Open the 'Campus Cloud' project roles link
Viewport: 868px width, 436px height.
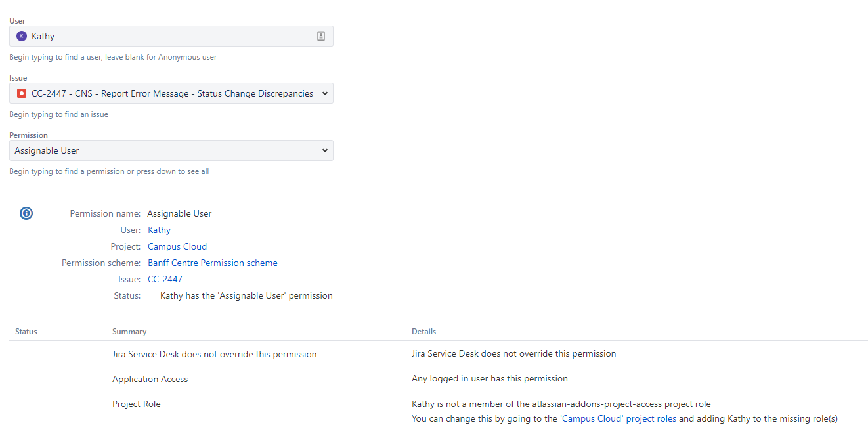[618, 418]
